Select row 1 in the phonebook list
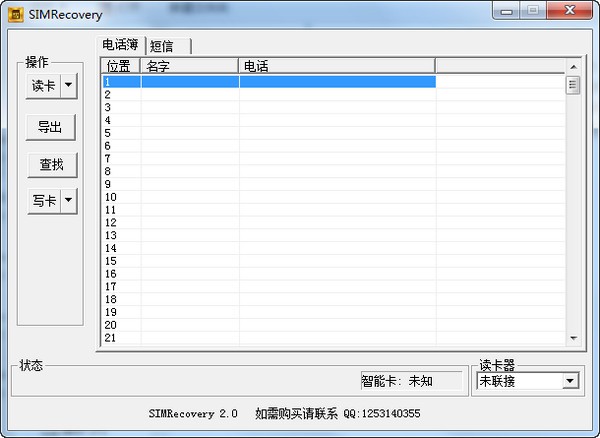 tap(269, 82)
